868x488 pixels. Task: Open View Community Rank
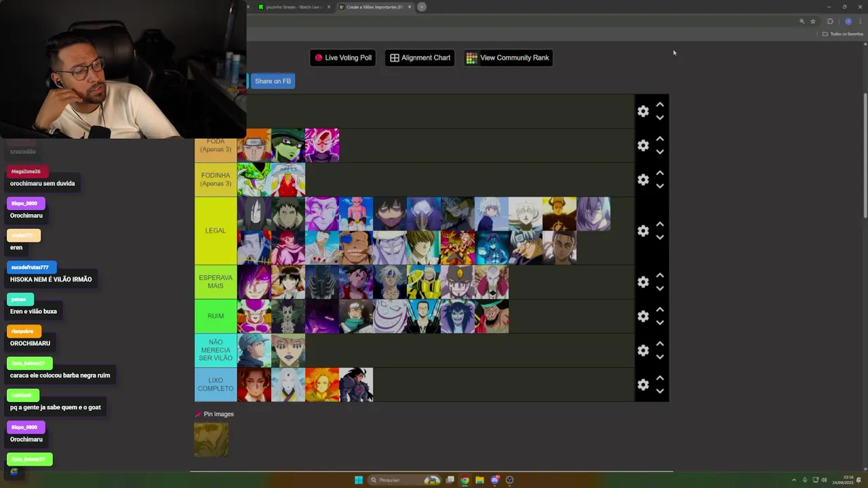click(x=508, y=58)
